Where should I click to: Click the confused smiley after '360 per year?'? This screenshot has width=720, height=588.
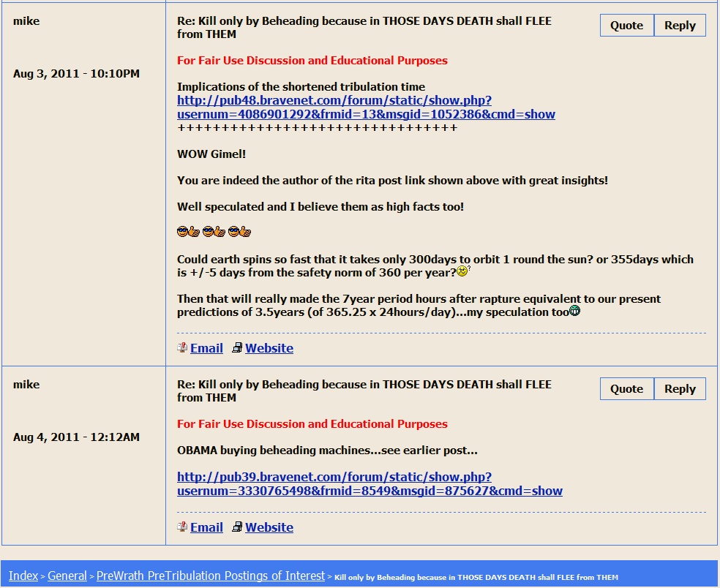coord(463,271)
